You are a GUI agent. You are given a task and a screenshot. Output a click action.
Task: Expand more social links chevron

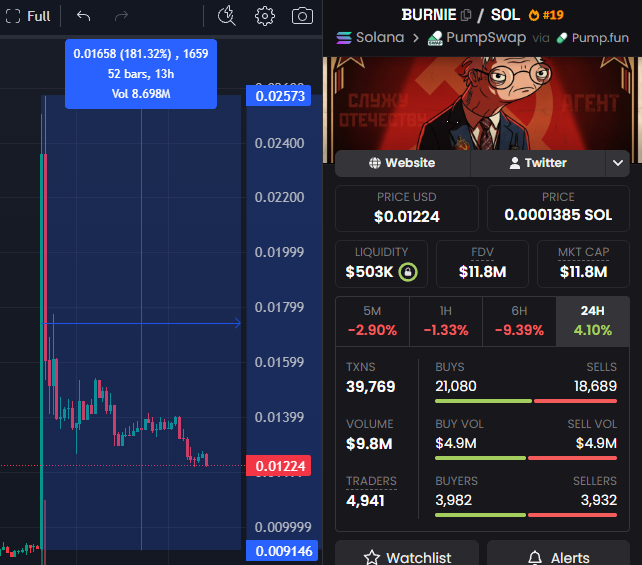tap(618, 163)
